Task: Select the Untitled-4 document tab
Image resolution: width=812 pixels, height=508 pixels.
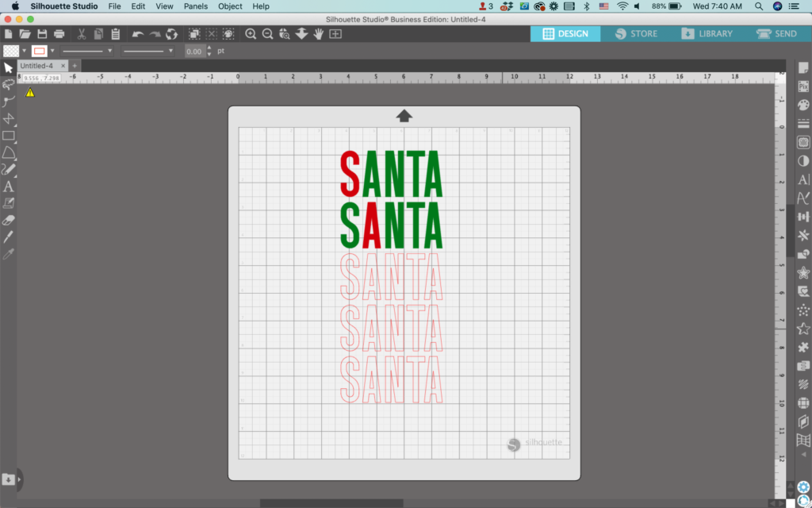Action: click(x=36, y=66)
